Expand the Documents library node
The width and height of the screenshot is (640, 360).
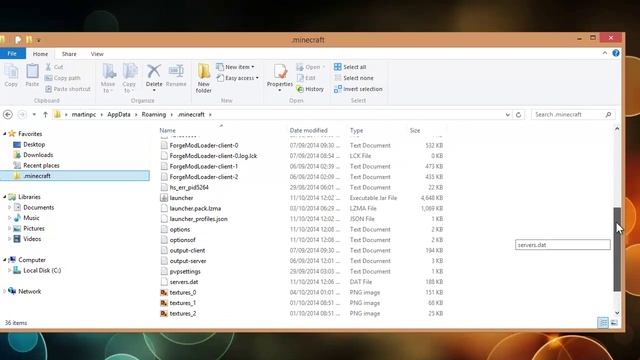9,207
